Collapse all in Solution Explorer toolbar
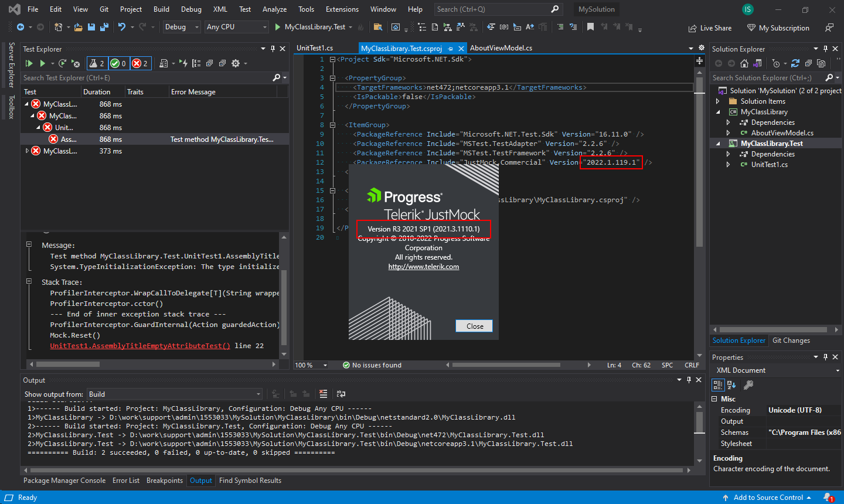 [808, 63]
